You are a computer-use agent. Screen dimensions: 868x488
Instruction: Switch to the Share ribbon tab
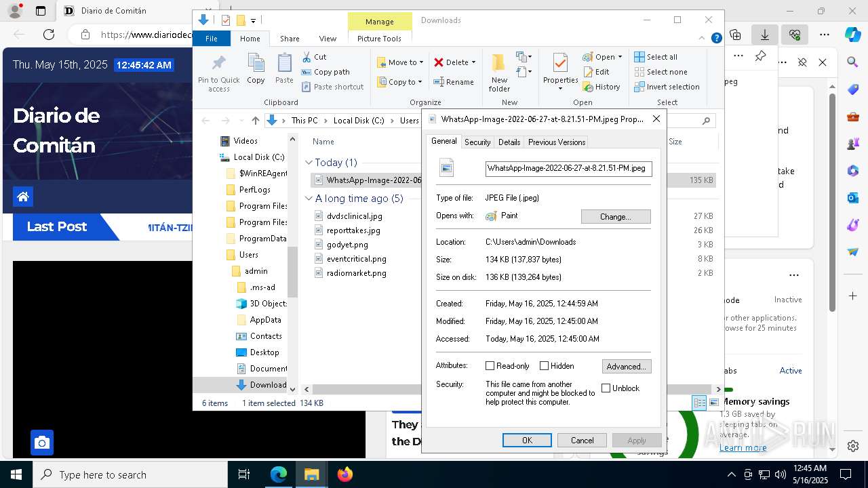290,39
